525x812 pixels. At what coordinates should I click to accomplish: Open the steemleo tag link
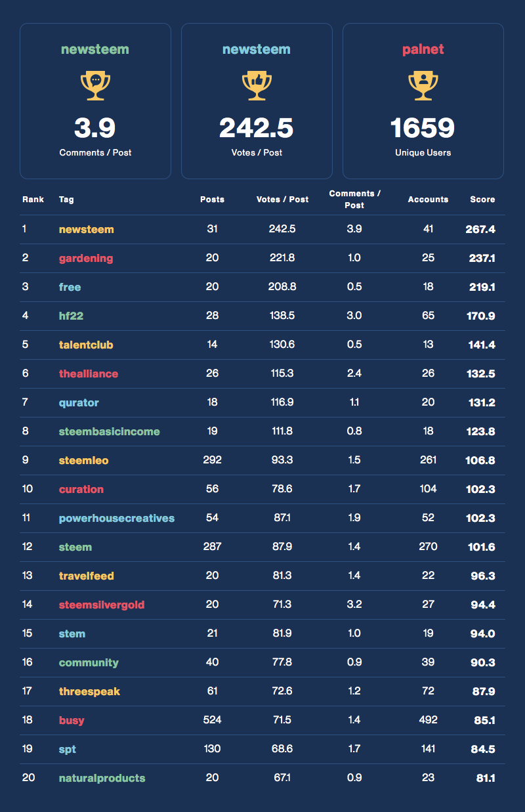point(83,460)
